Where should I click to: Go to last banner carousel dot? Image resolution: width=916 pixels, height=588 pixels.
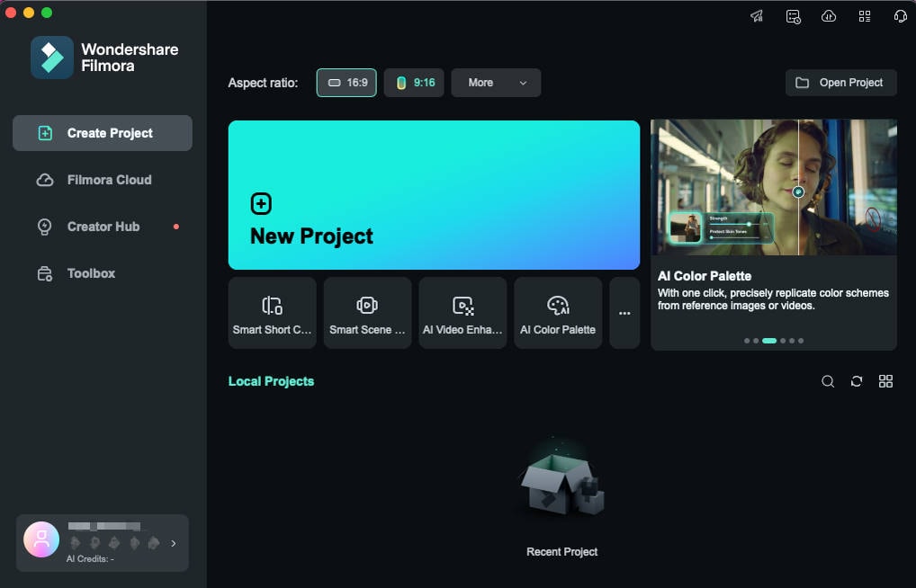(x=801, y=341)
